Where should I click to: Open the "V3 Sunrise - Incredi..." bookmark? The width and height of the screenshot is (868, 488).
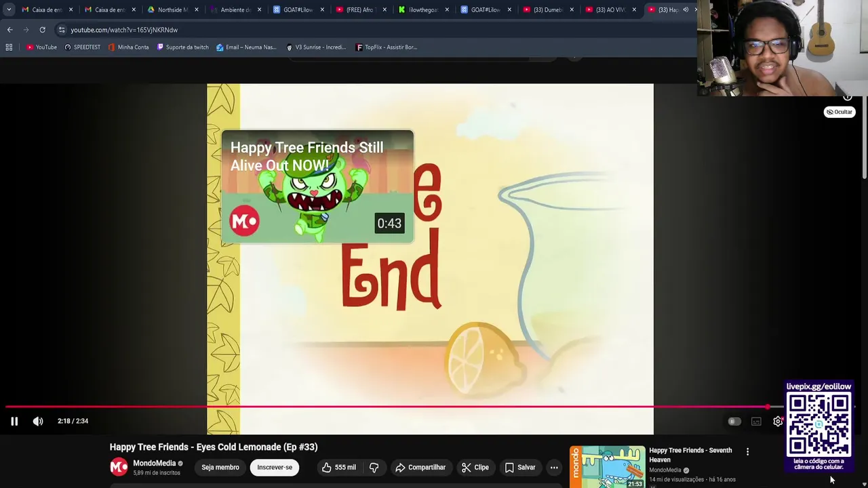316,47
